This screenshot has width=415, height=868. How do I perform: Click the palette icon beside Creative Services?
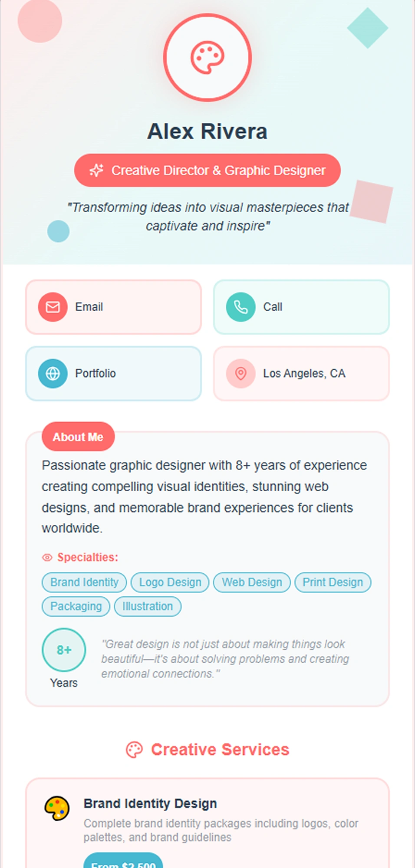click(134, 750)
